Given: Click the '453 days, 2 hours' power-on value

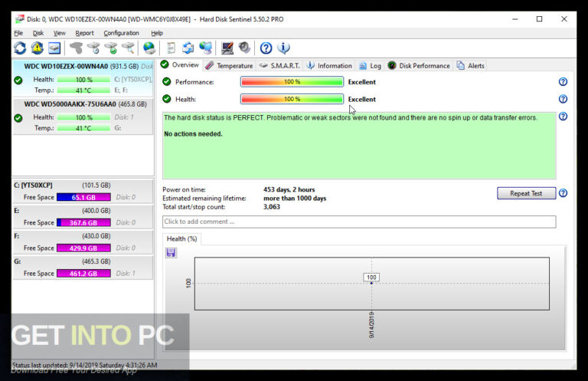Looking at the screenshot, I should [x=289, y=189].
